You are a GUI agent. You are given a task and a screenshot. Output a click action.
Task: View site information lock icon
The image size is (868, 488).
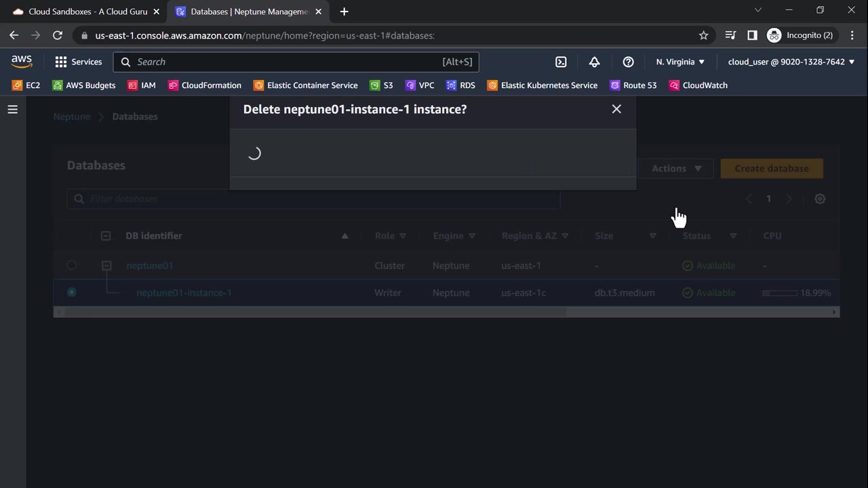pos(84,35)
